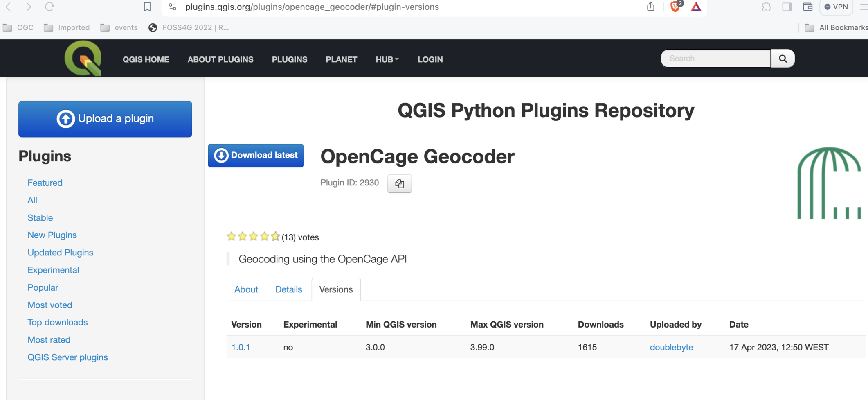Click the browser address bar URL
The image size is (868, 400).
[x=312, y=7]
